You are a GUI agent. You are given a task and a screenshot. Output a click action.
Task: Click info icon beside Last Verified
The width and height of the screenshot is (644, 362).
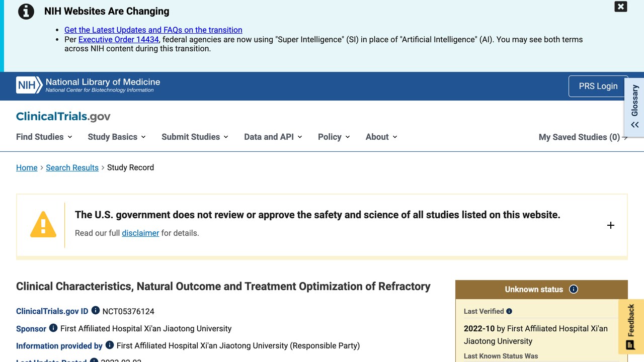coord(509,311)
